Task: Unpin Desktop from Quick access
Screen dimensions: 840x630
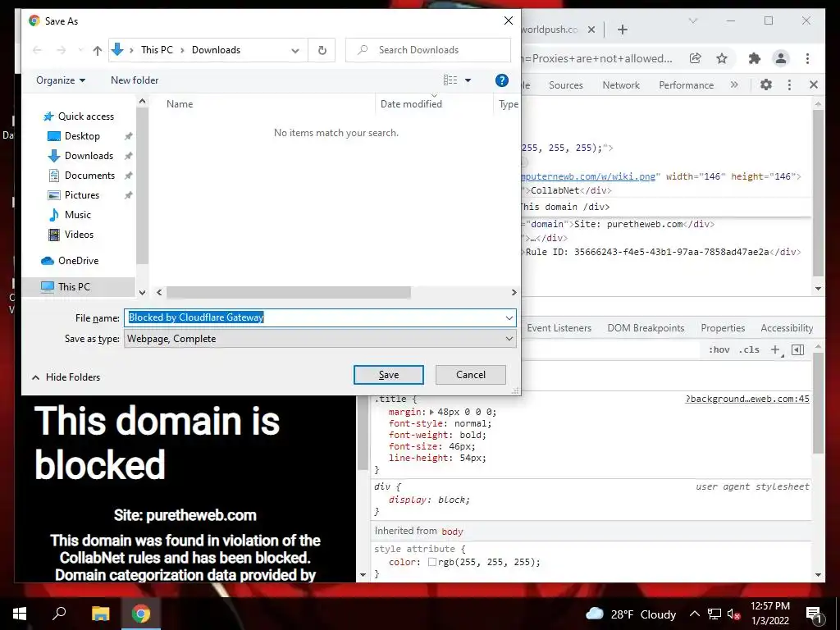Action: pyautogui.click(x=128, y=136)
